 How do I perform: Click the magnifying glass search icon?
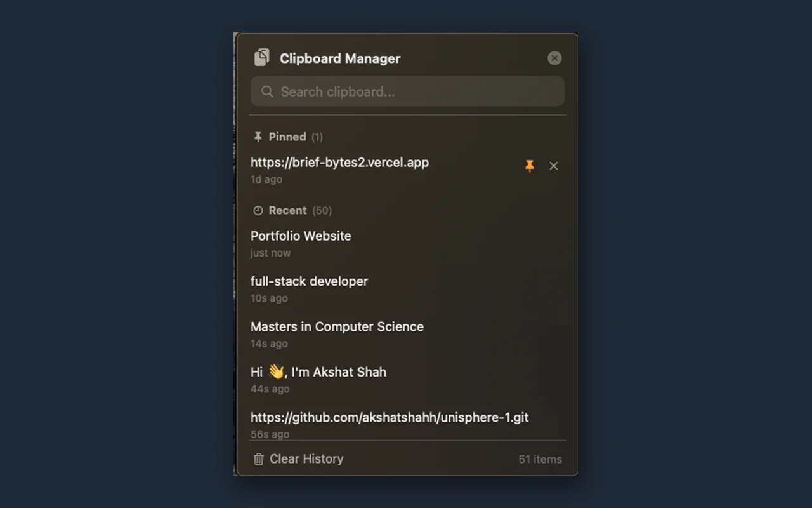268,91
